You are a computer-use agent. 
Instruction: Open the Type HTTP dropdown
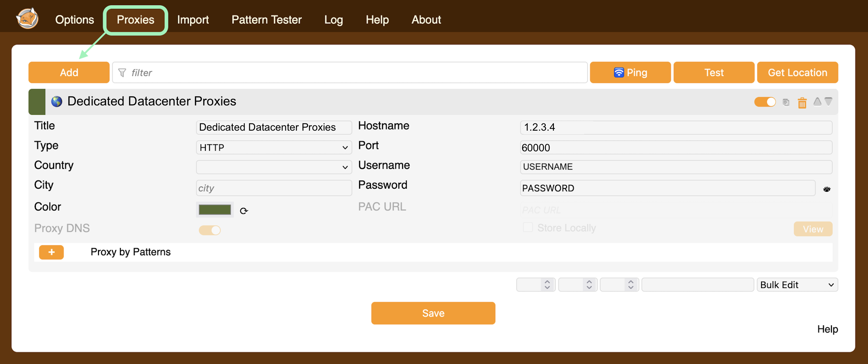click(x=274, y=147)
